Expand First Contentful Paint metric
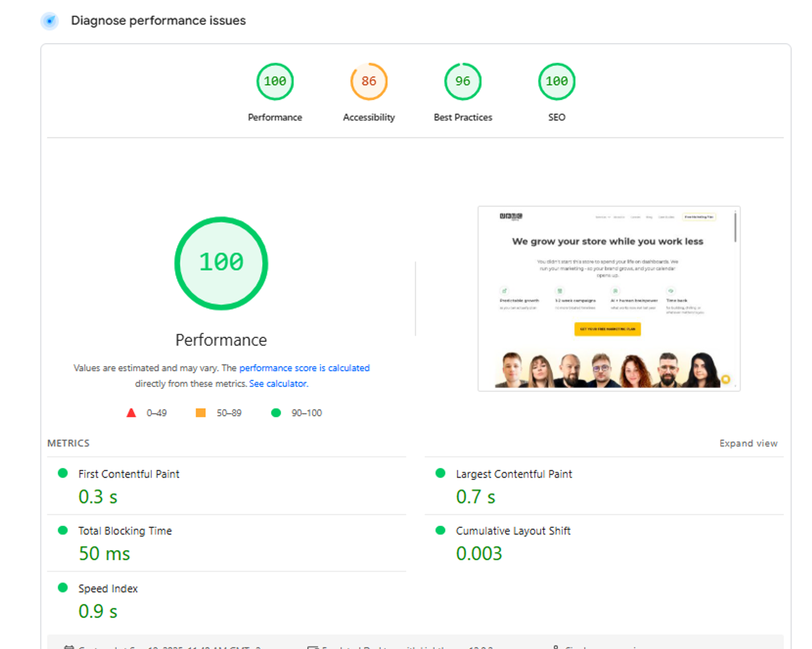The image size is (812, 649). coord(129,474)
